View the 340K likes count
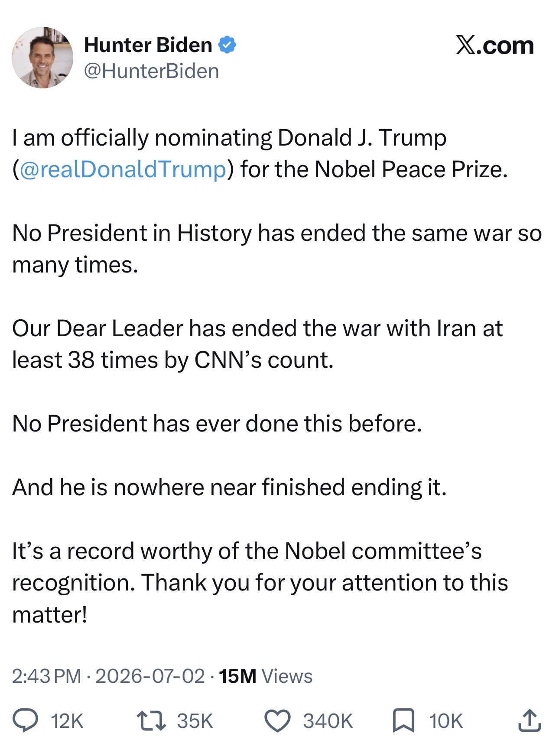Viewport: 559px width, 756px height. click(x=328, y=721)
